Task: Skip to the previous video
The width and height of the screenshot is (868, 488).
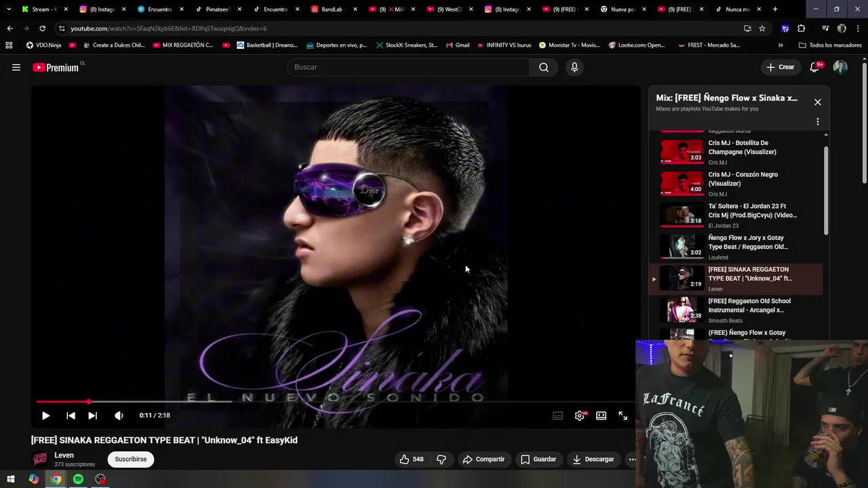Action: pyautogui.click(x=71, y=415)
